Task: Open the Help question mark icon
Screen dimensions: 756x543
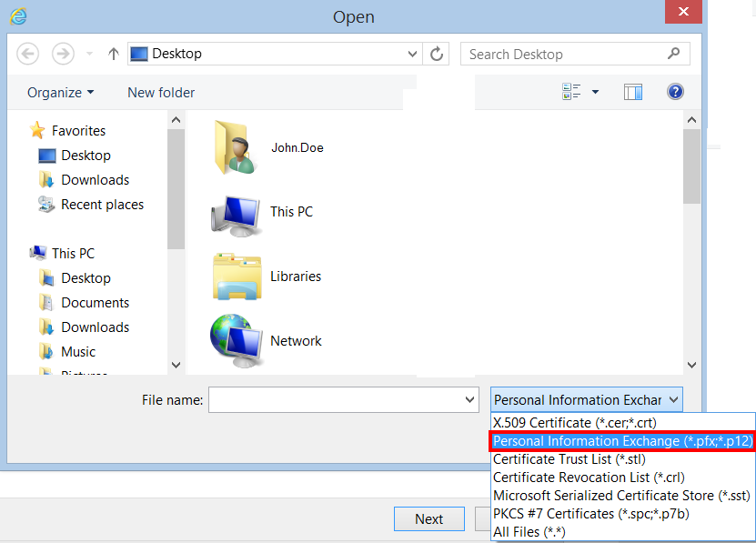Action: 675,92
